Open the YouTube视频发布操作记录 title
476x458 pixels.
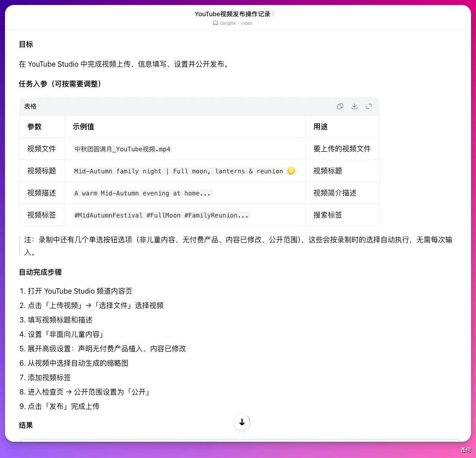tap(233, 14)
